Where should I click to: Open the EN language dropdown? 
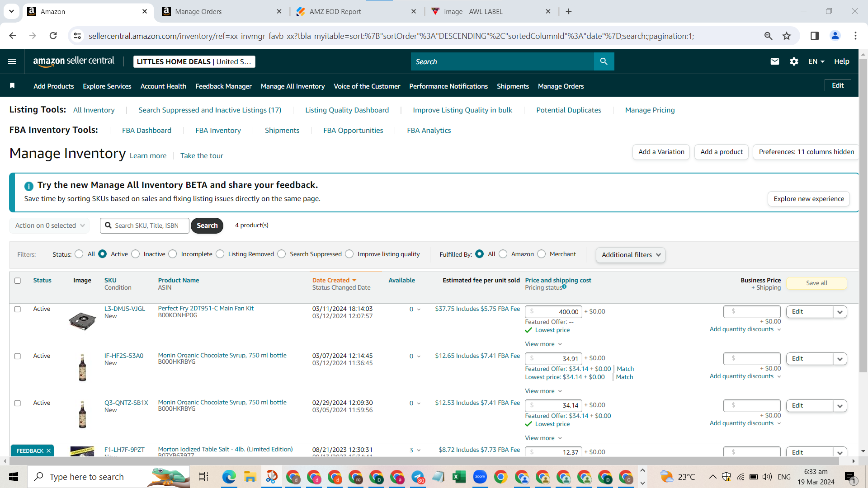(816, 61)
